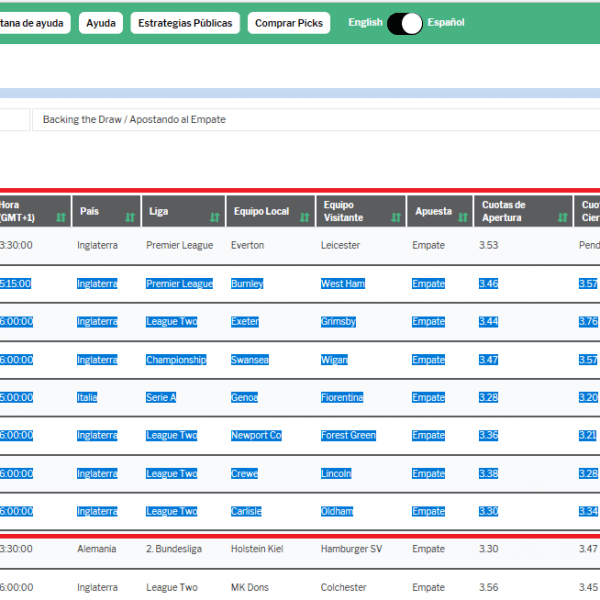Sort by Cuotas de Apertura arrows icon
The height and width of the screenshot is (600, 600).
click(562, 217)
